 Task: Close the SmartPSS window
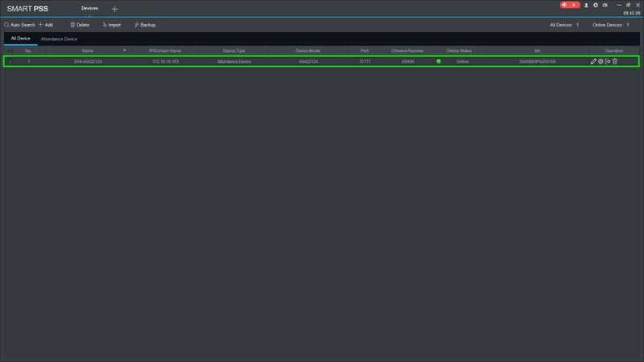(638, 5)
